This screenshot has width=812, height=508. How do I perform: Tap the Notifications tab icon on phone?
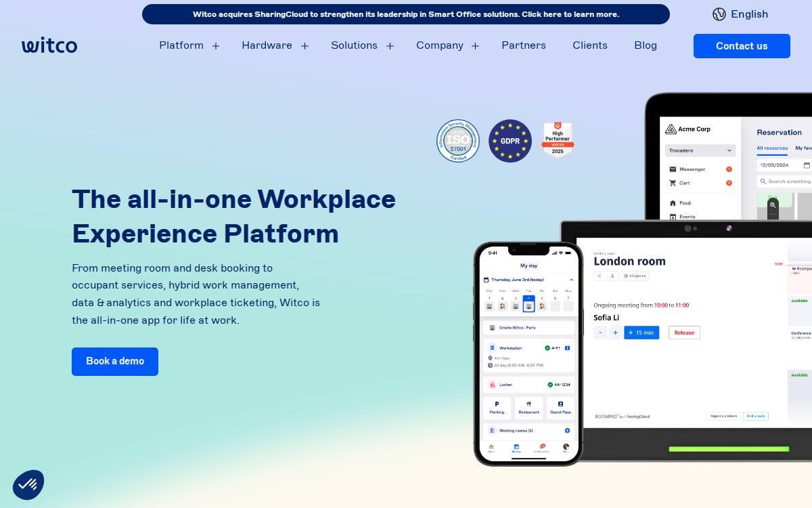(x=541, y=447)
